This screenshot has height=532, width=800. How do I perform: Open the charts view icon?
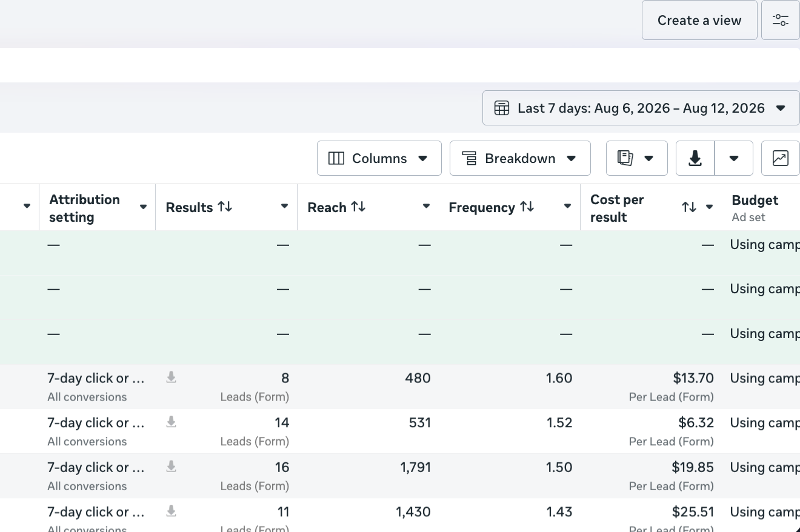[x=781, y=158]
